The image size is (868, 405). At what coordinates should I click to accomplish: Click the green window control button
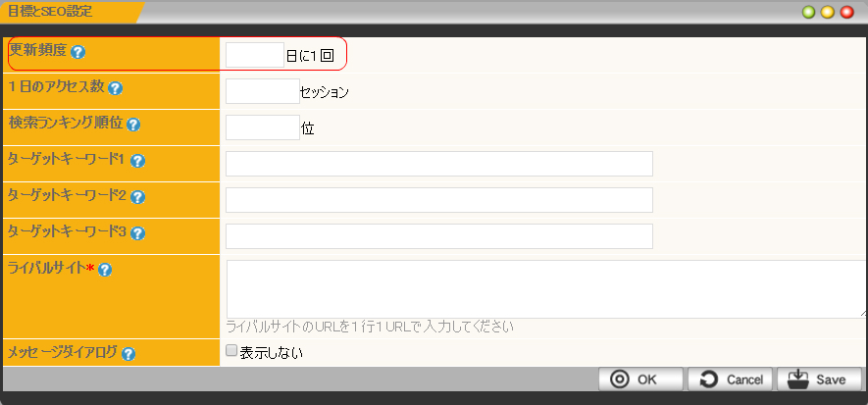click(x=809, y=12)
